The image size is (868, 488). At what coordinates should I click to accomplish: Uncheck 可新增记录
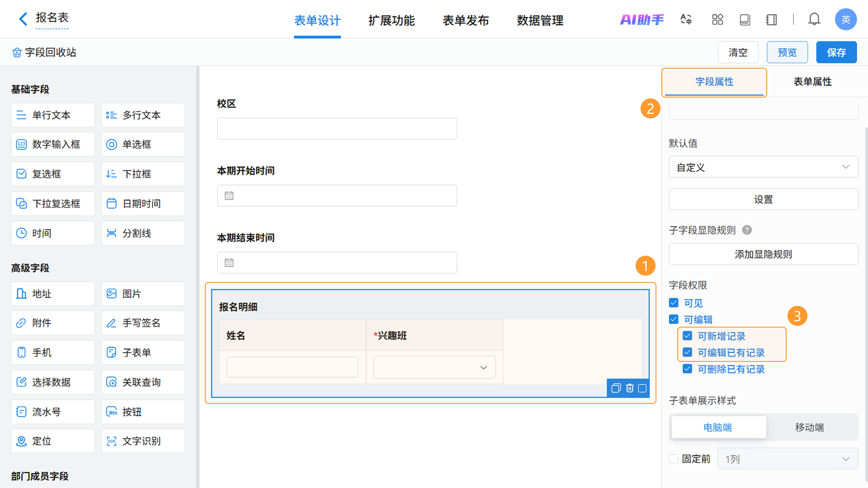[687, 336]
